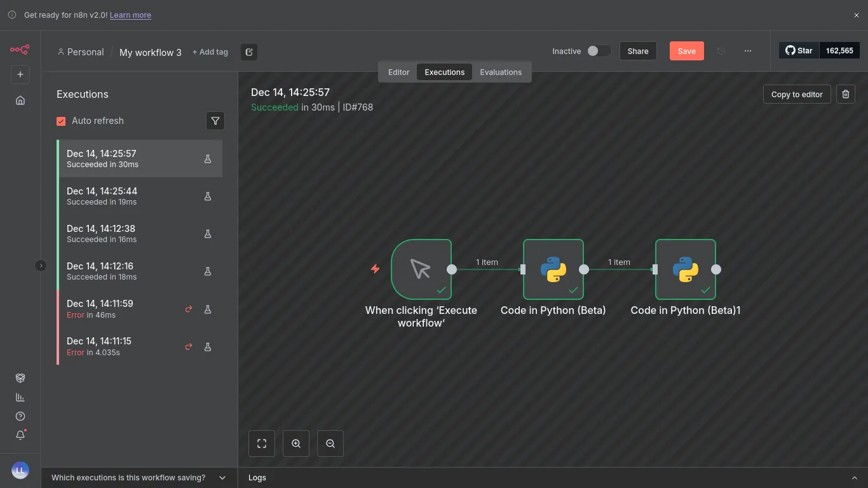Delete this execution with trash icon

coord(845,94)
